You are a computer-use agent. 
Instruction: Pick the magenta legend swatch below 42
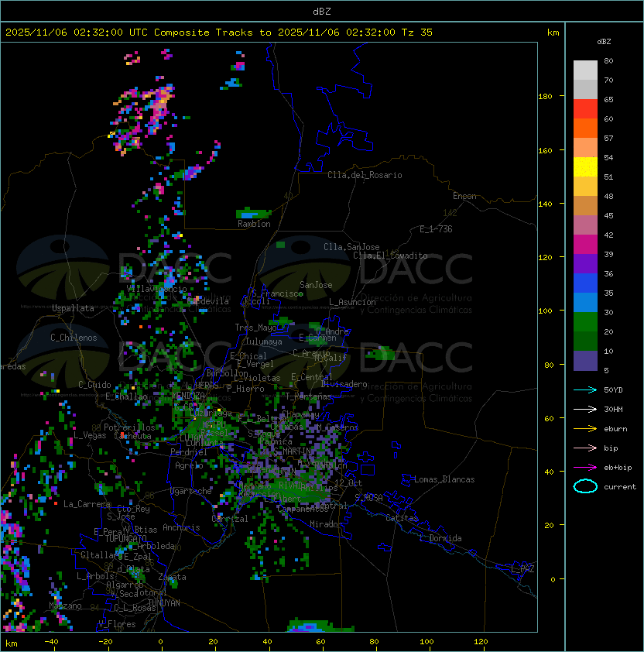[585, 245]
